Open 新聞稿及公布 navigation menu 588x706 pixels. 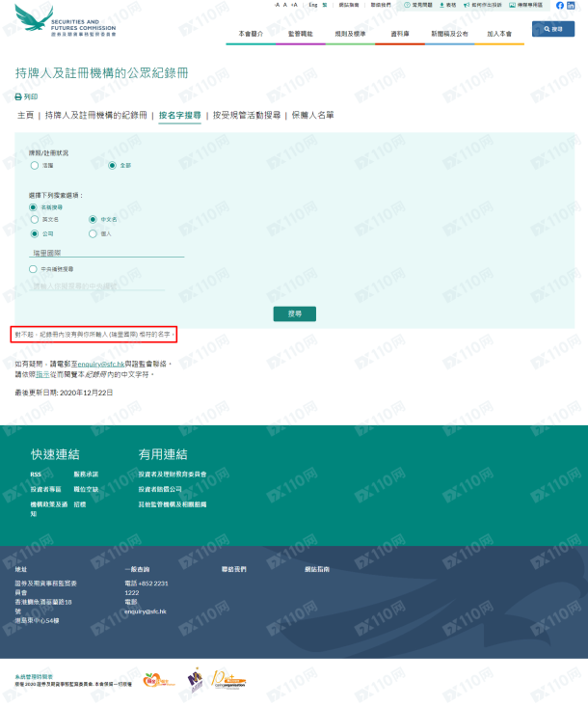[449, 34]
